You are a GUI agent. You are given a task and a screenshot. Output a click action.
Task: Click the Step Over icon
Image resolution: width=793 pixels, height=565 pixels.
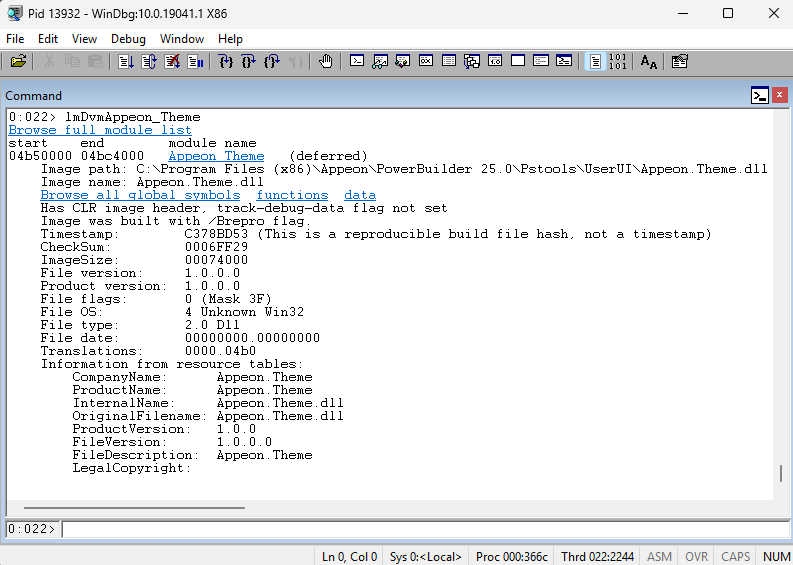tap(248, 62)
